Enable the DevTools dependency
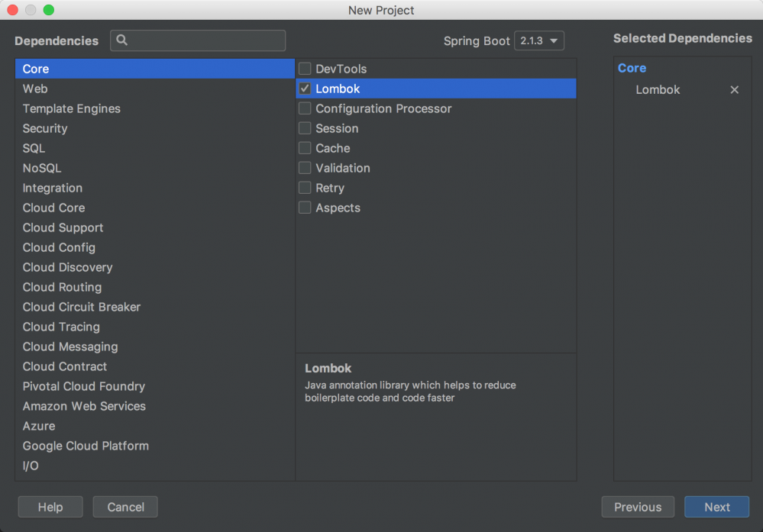The image size is (763, 532). point(304,69)
